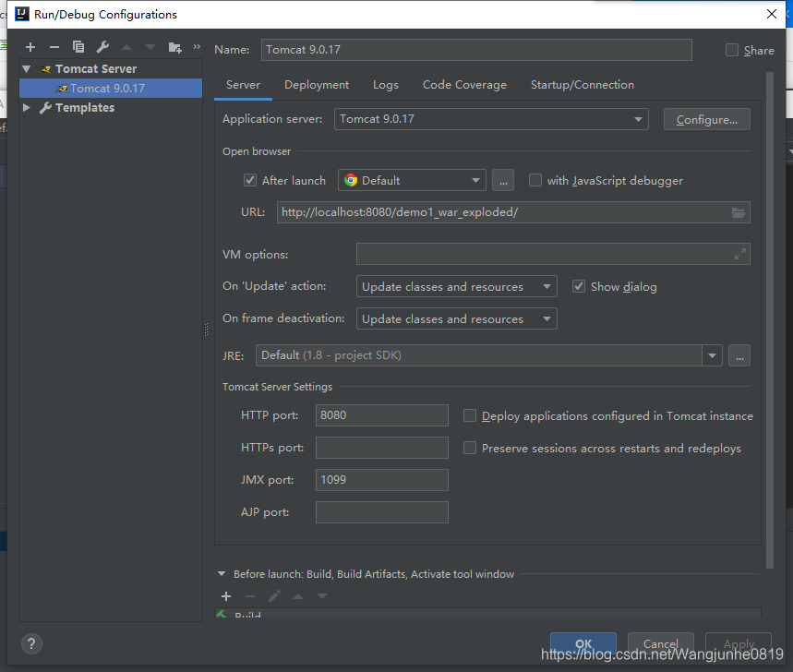Click the Cancel button

[x=660, y=643]
